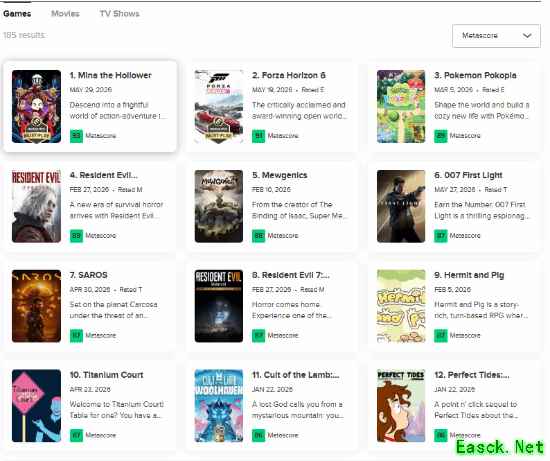Open the Perfect Tides cover thumbnail
The width and height of the screenshot is (550, 461).
[x=401, y=406]
